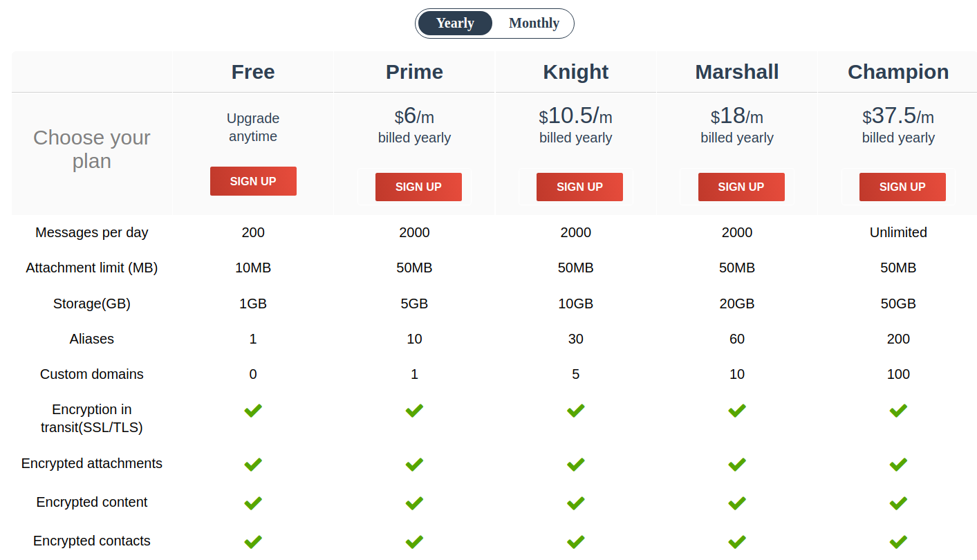Sign up for the Marshall plan
977x560 pixels.
[x=741, y=187]
